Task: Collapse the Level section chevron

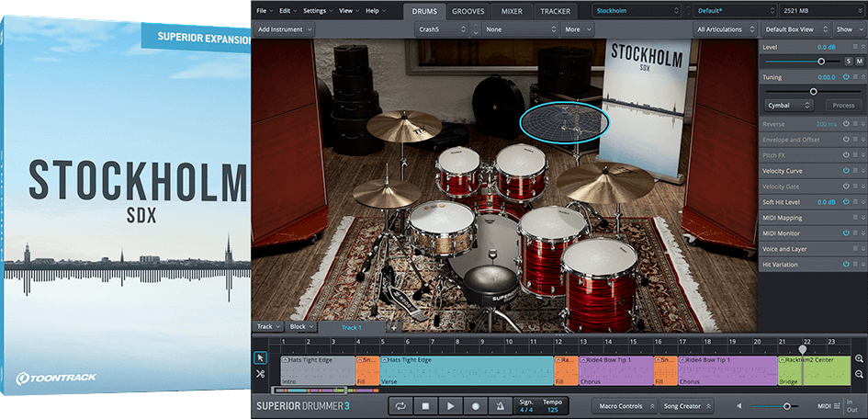Action: [862, 48]
